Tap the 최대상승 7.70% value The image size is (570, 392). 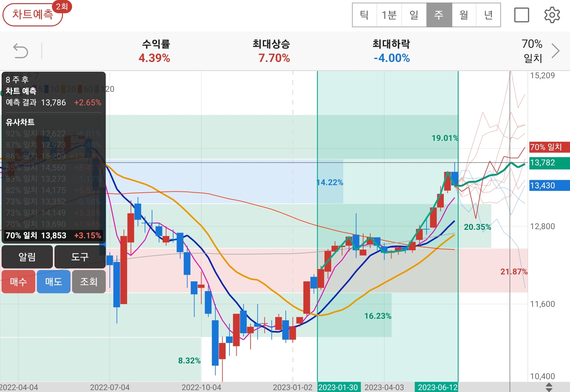[274, 58]
